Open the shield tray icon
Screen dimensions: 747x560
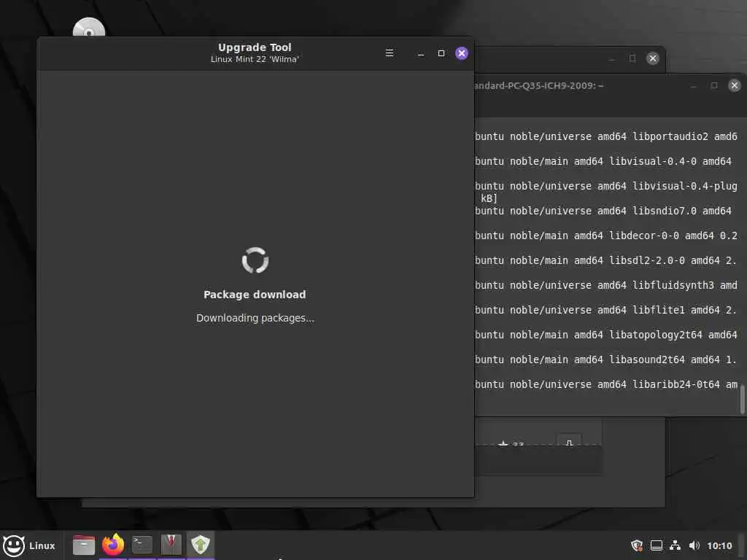point(636,545)
